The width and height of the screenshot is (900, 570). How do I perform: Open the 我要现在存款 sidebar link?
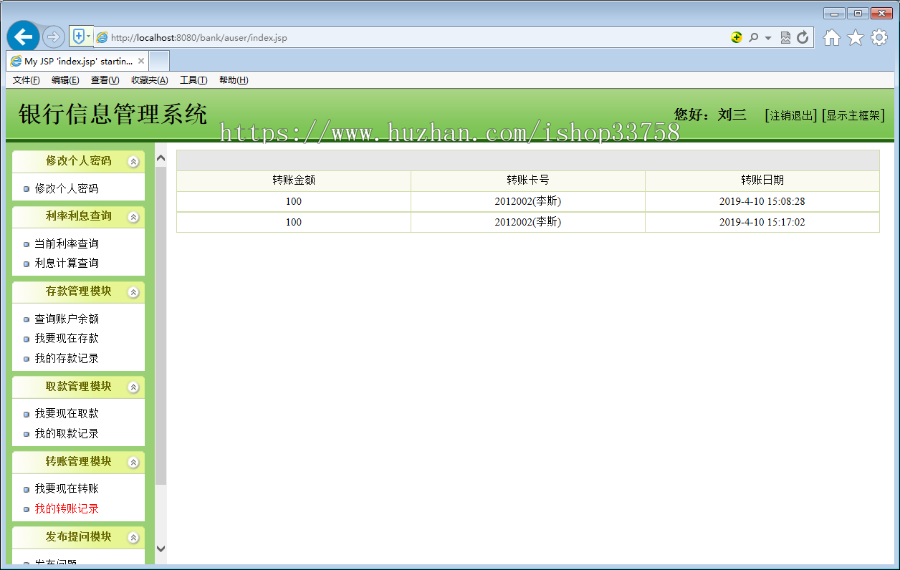(67, 339)
